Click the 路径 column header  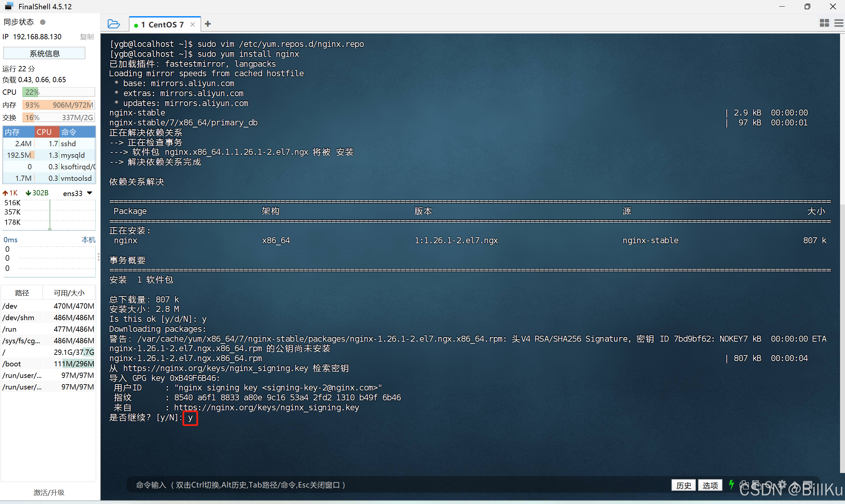click(22, 293)
